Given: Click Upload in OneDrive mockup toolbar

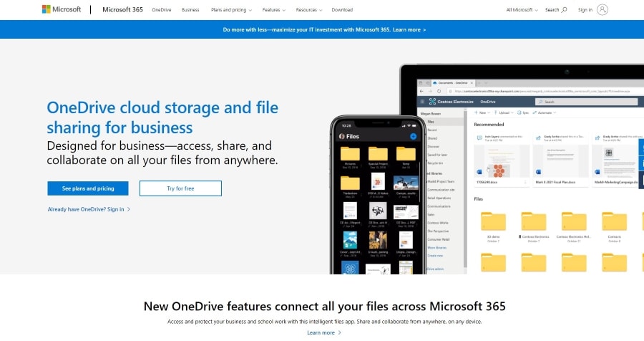Looking at the screenshot, I should 504,112.
